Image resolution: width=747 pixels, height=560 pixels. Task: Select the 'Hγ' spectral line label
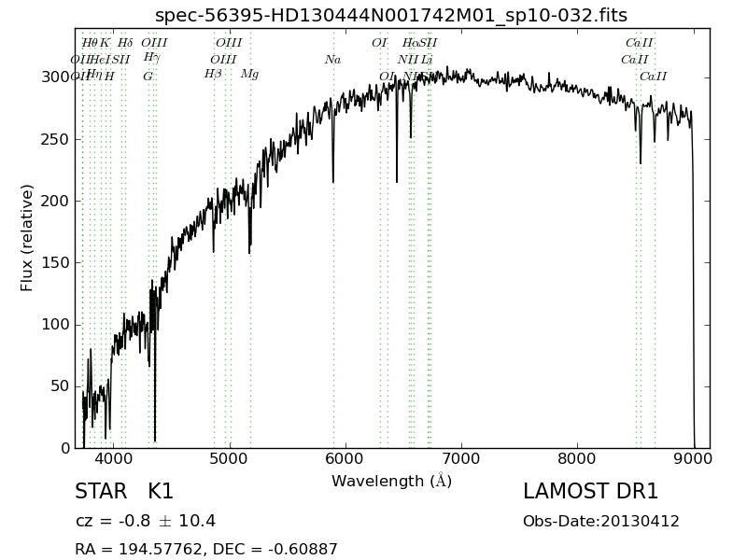(x=151, y=57)
